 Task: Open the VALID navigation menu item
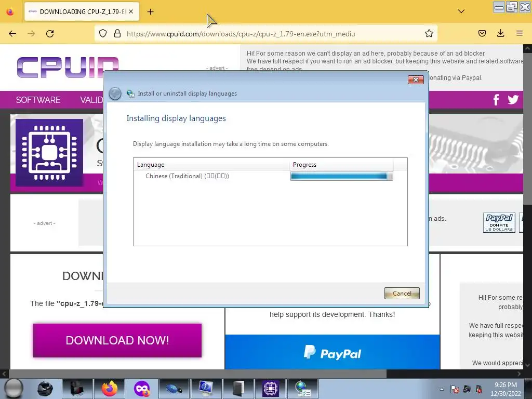coord(91,100)
